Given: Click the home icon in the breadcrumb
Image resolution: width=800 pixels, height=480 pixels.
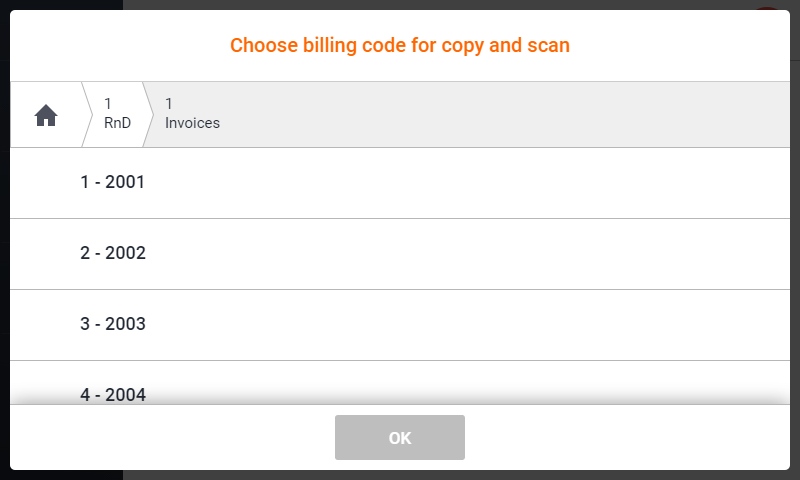Looking at the screenshot, I should point(46,115).
